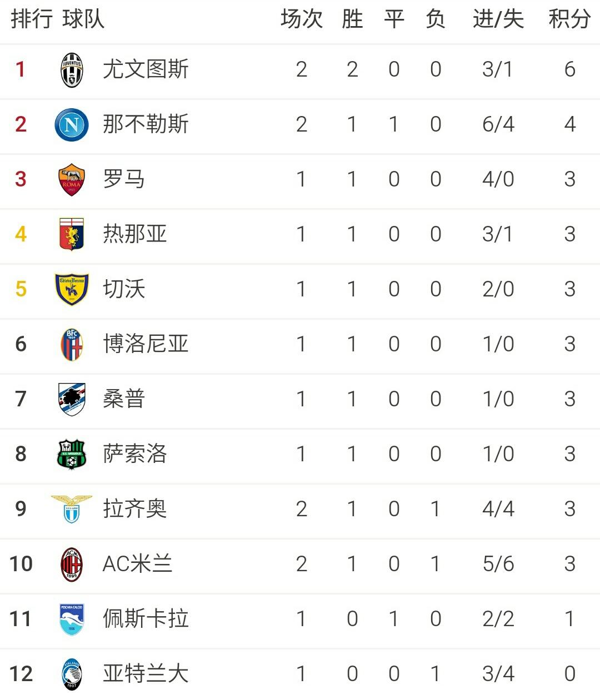Select the 进/失 column header

pos(498,19)
